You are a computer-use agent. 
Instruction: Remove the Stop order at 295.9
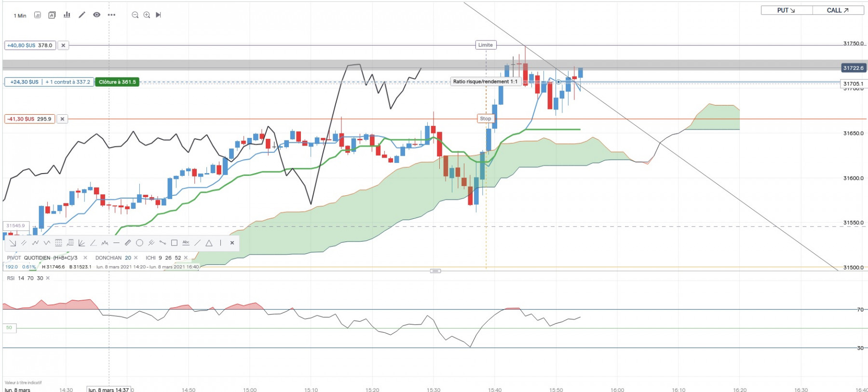62,119
